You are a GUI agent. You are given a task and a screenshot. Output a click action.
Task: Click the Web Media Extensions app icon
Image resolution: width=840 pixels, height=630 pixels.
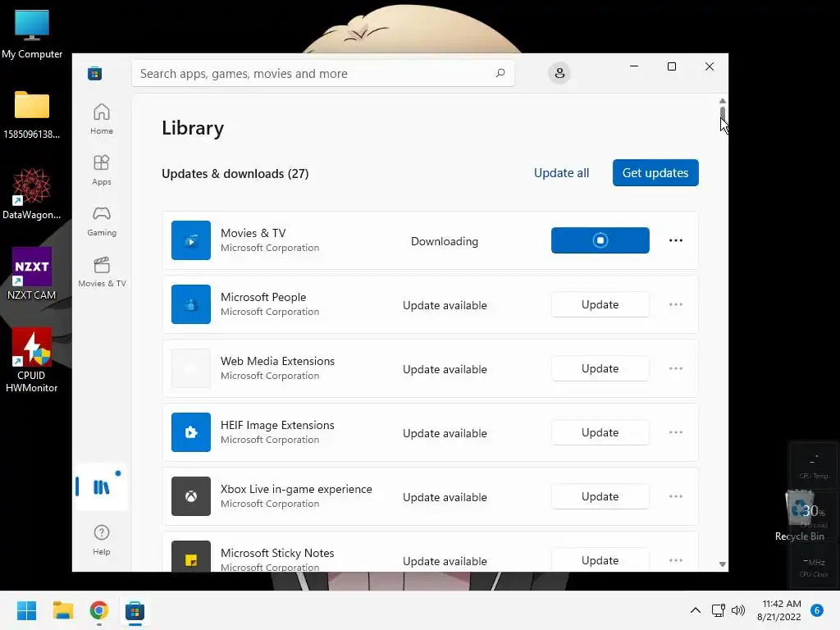[x=190, y=368]
